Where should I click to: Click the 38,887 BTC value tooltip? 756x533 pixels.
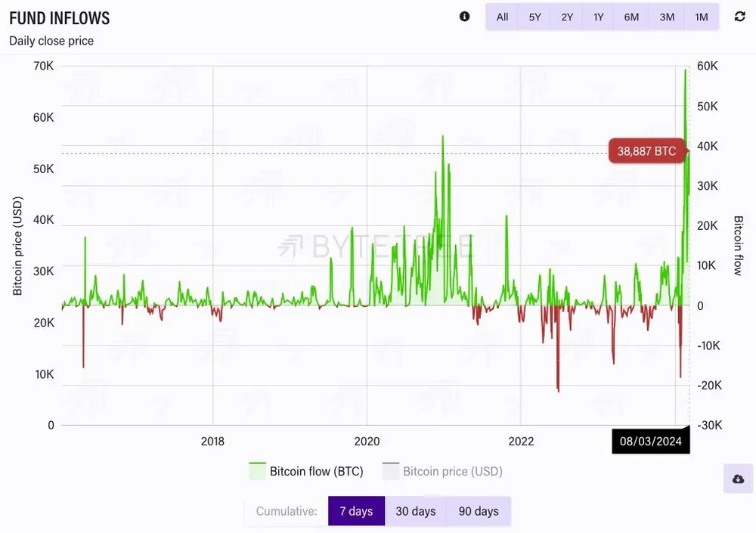646,151
